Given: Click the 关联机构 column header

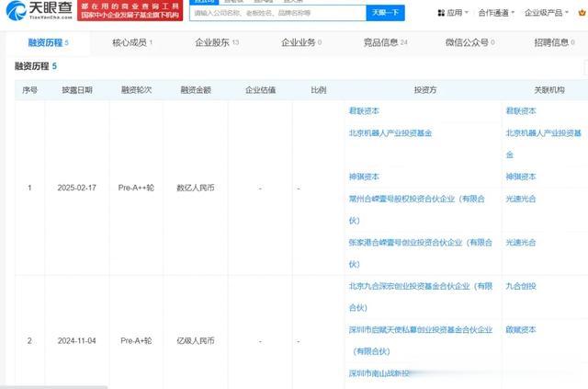Looking at the screenshot, I should coord(549,90).
